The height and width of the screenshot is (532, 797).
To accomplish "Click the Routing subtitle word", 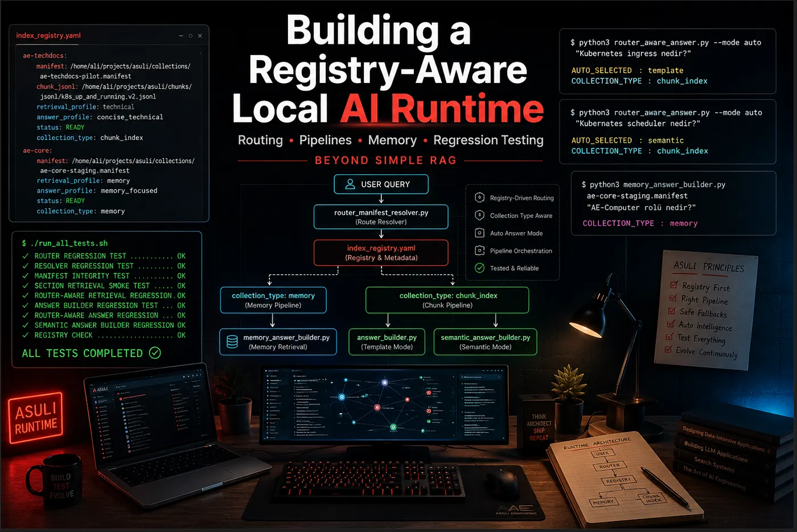I will coord(260,140).
